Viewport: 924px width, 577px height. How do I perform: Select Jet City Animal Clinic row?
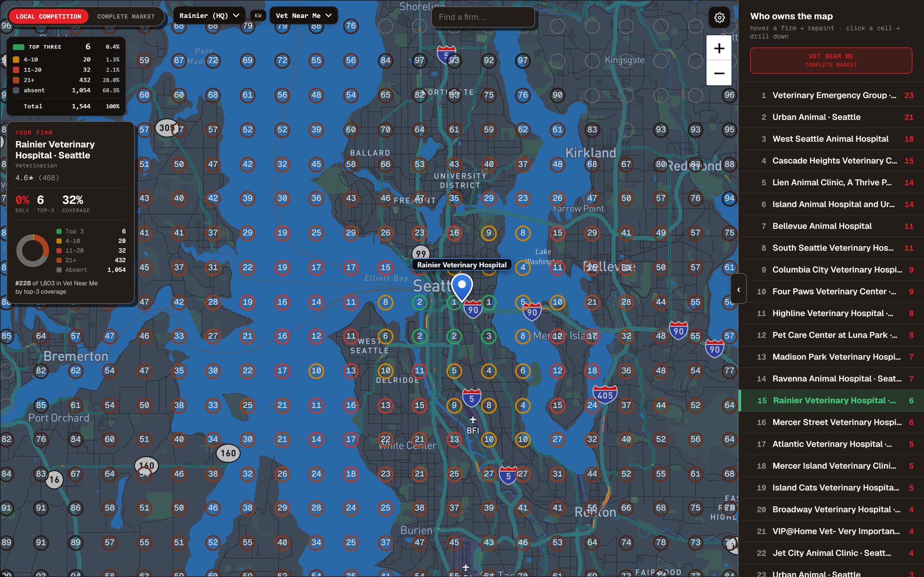[832, 553]
